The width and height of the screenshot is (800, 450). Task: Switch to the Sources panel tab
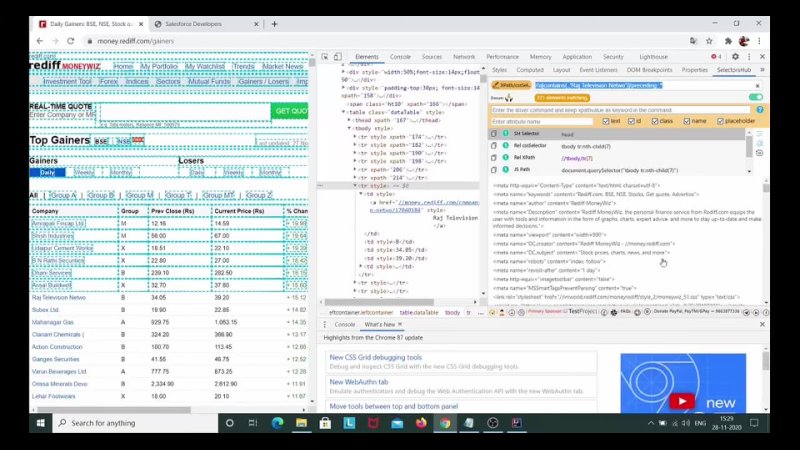tap(432, 57)
